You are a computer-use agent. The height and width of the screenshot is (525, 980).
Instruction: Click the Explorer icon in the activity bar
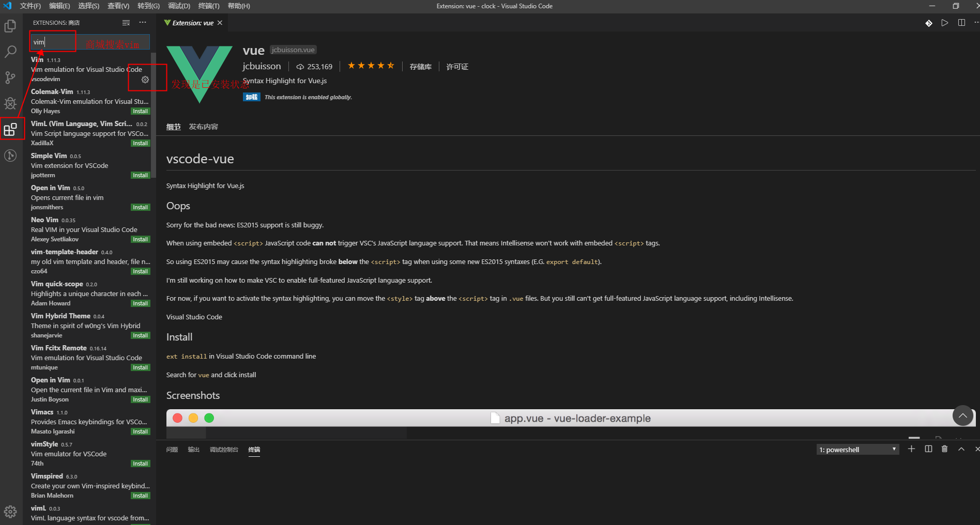10,26
